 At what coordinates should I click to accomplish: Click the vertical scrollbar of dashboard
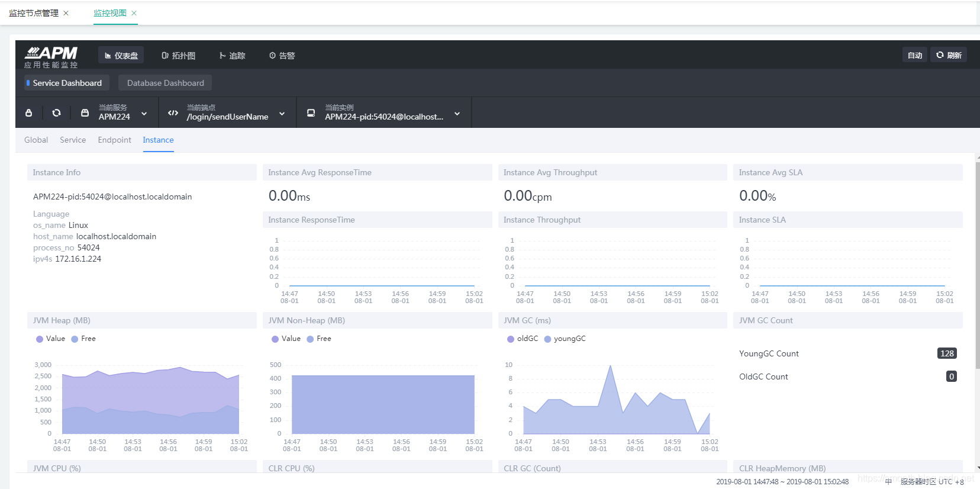click(x=977, y=266)
